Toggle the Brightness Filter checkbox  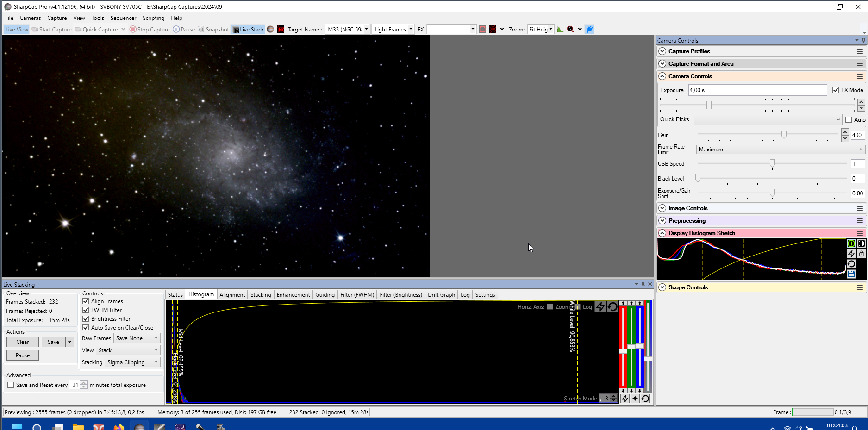86,319
